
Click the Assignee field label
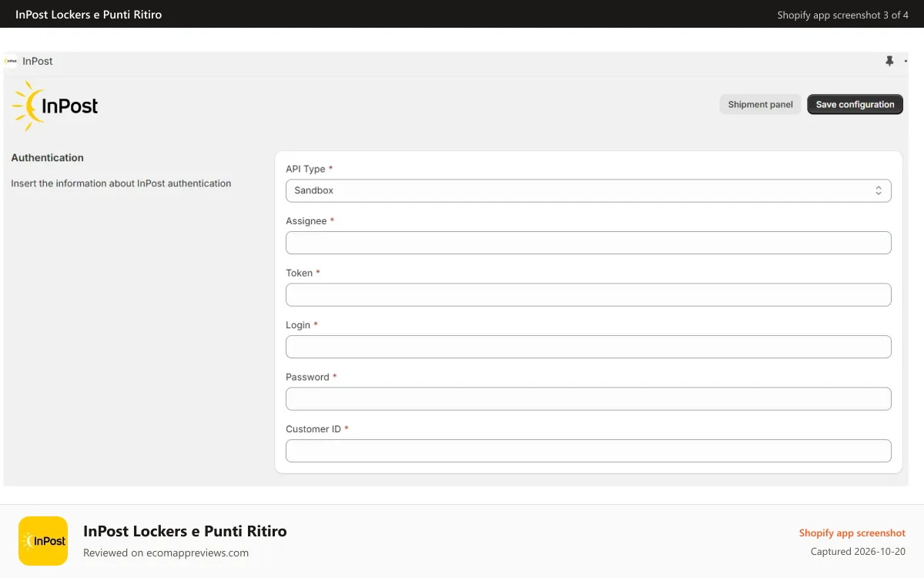(x=306, y=220)
